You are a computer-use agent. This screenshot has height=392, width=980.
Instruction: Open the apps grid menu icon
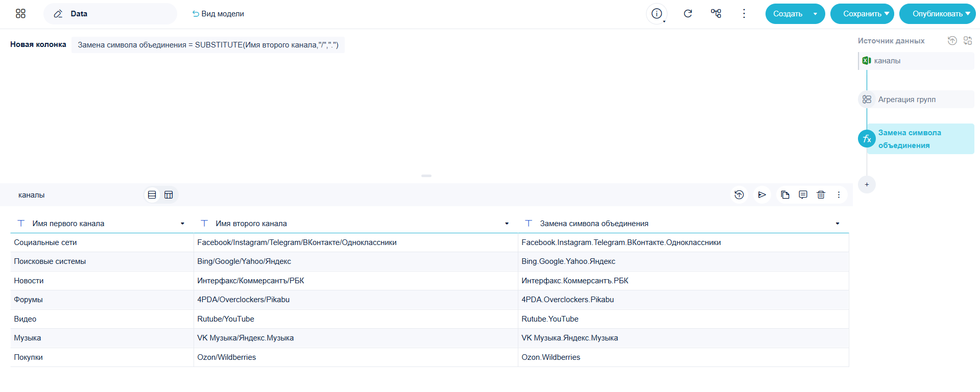[20, 14]
